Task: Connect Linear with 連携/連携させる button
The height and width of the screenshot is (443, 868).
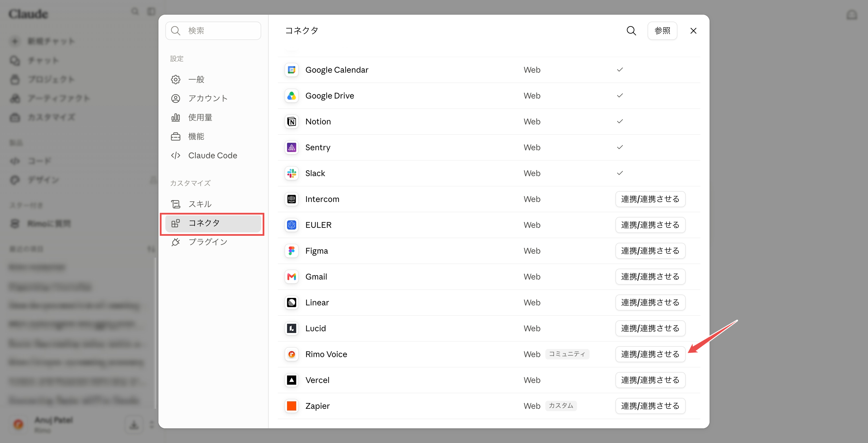Action: click(650, 303)
